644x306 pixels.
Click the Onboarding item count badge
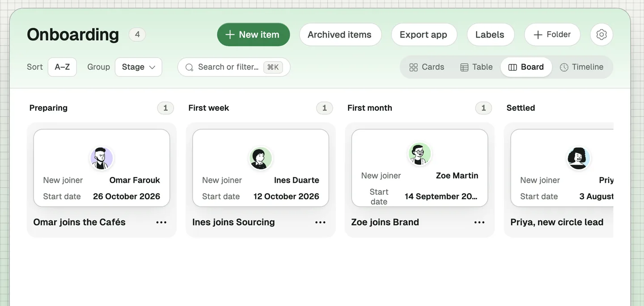(x=137, y=34)
